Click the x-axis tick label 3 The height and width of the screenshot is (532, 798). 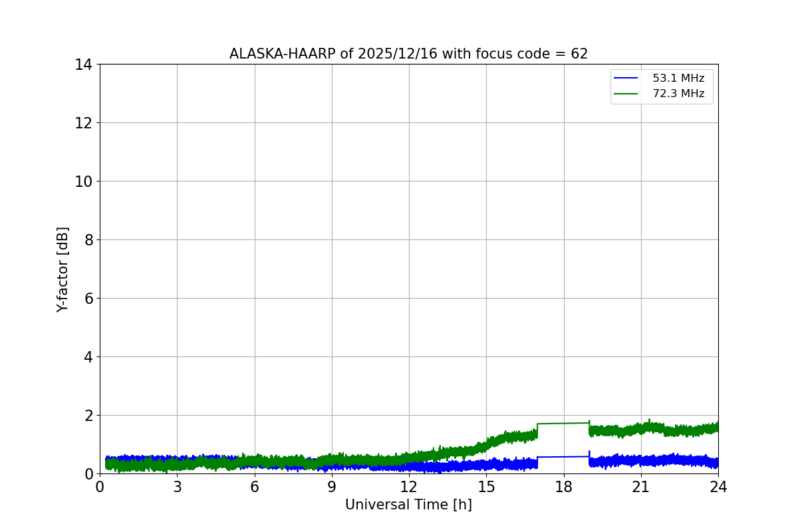(177, 487)
